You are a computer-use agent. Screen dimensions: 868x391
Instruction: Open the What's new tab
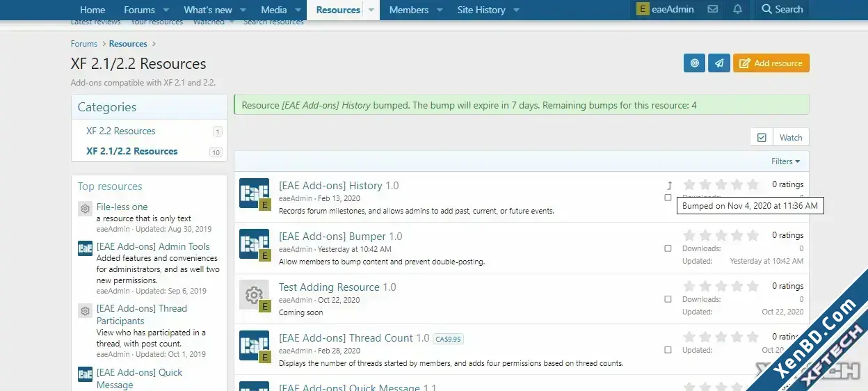[x=208, y=10]
